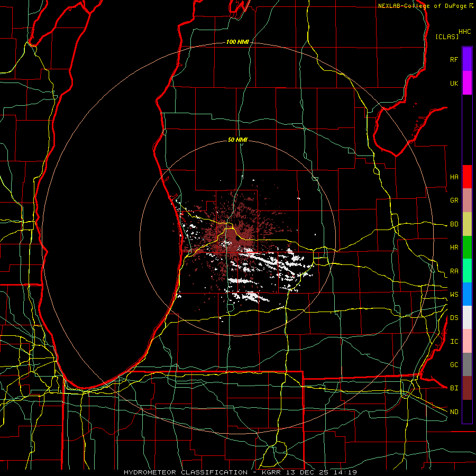Select the WS legend label

coord(454,294)
